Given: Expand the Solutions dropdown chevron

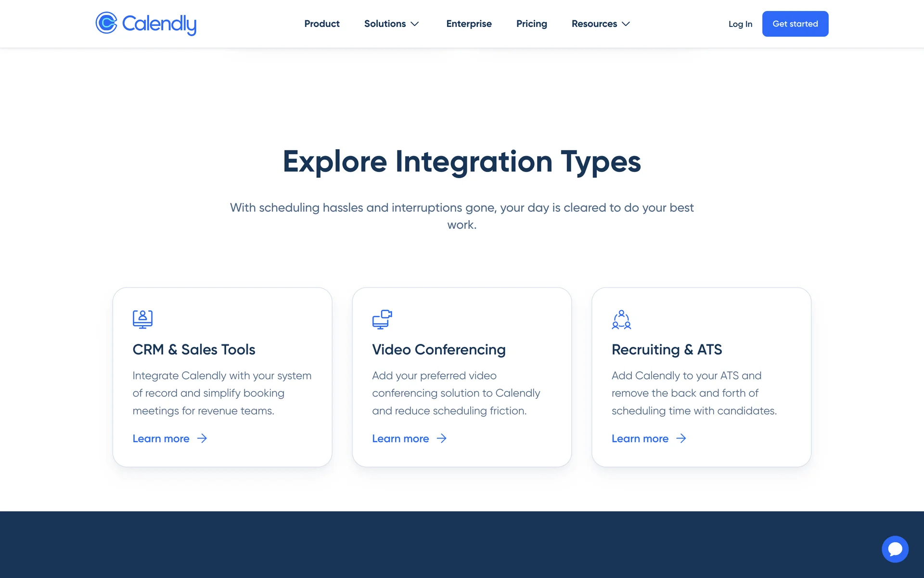Looking at the screenshot, I should (x=415, y=24).
